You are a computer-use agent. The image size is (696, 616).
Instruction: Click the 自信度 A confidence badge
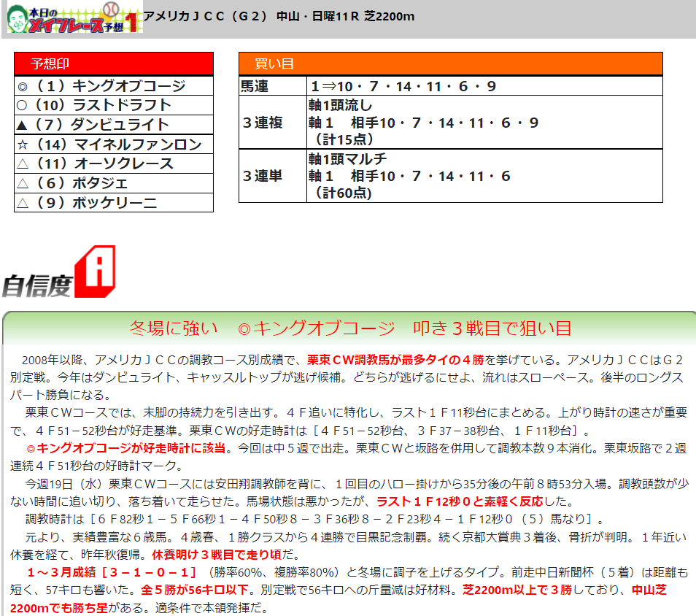click(58, 272)
